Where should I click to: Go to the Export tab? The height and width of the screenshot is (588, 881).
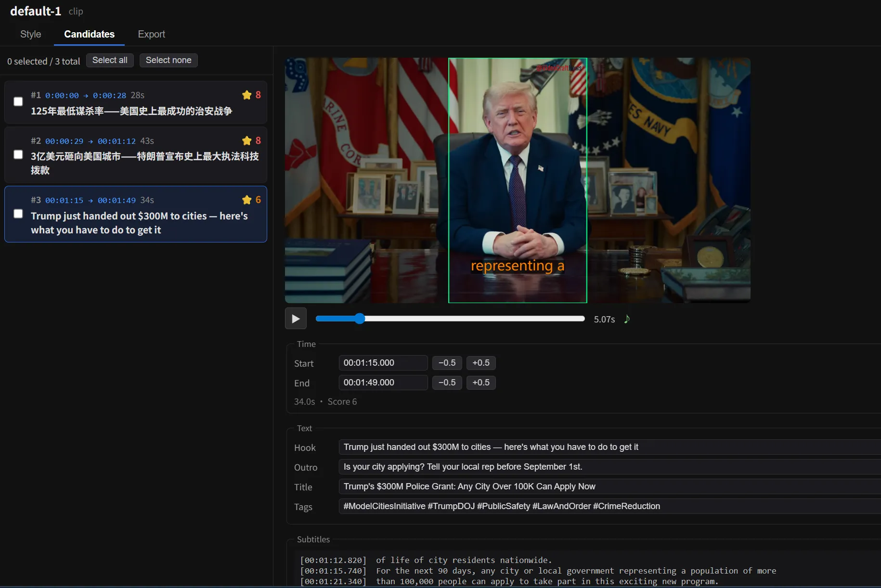pyautogui.click(x=151, y=34)
